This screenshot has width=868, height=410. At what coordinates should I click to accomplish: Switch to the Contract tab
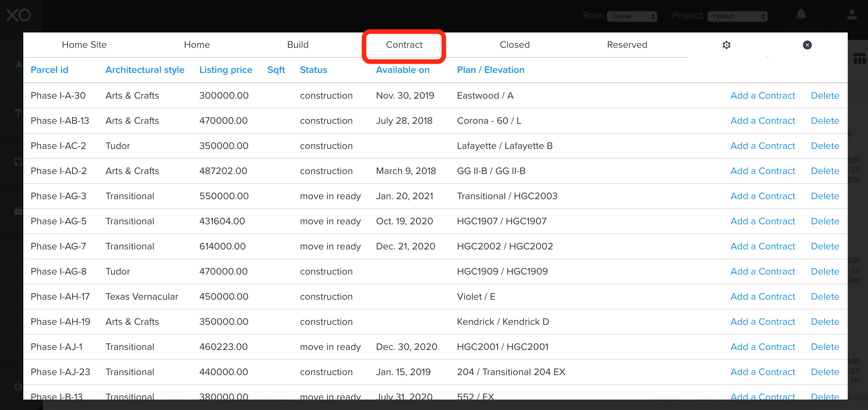[404, 45]
